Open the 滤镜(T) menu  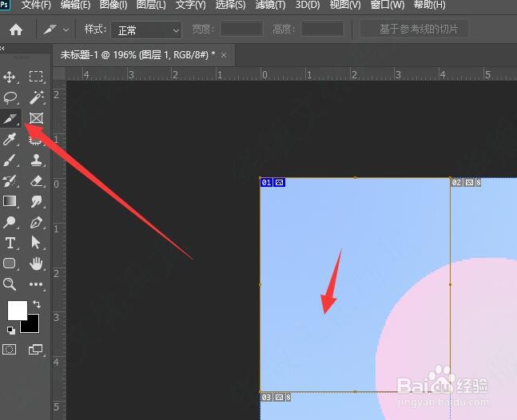coord(271,6)
